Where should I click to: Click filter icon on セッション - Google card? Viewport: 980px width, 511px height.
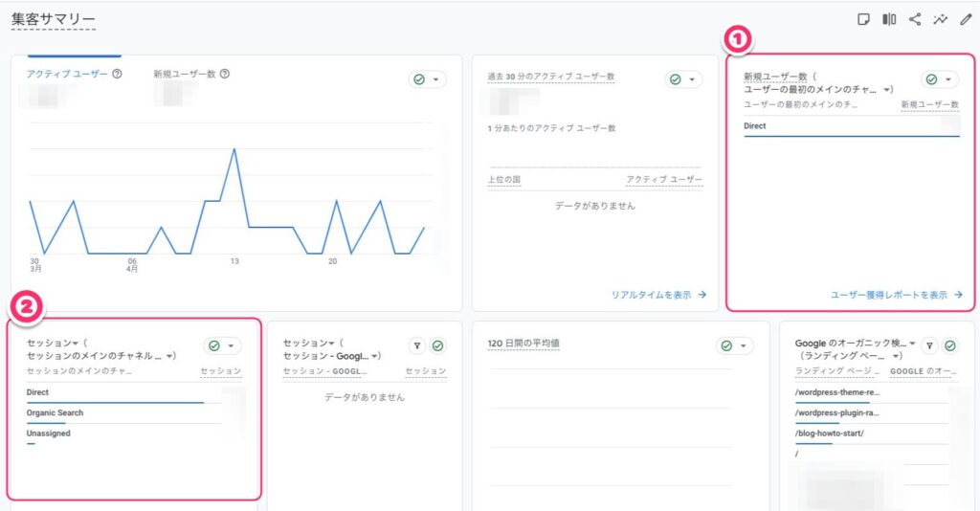coord(417,346)
